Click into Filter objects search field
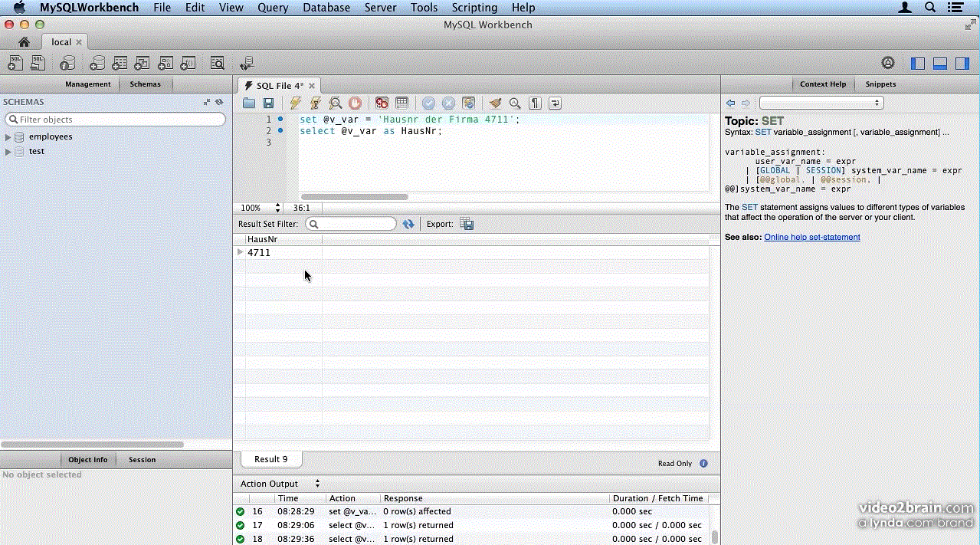980x545 pixels. point(115,120)
